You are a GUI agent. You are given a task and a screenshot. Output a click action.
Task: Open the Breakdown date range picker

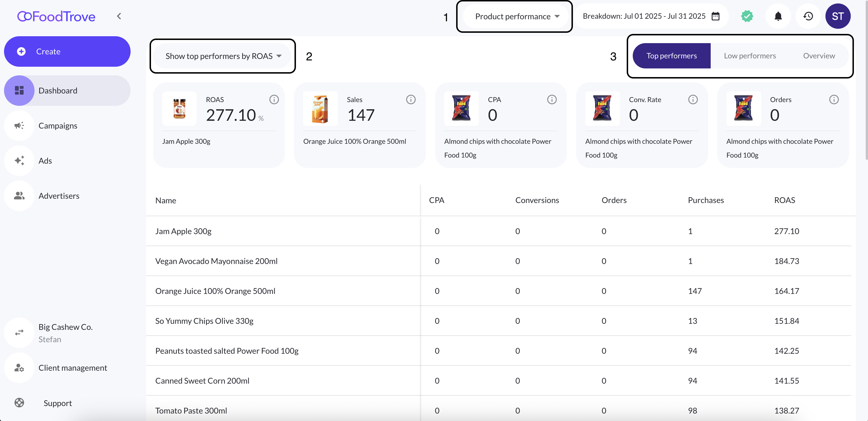pyautogui.click(x=651, y=16)
